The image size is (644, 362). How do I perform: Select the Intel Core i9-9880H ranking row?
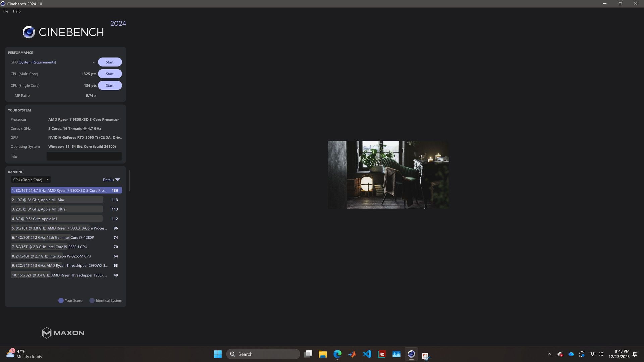pos(66,247)
